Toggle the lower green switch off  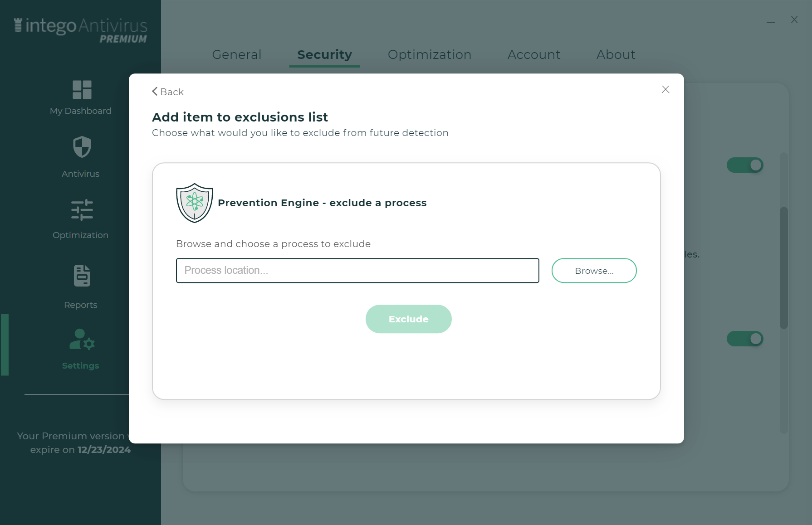(745, 339)
